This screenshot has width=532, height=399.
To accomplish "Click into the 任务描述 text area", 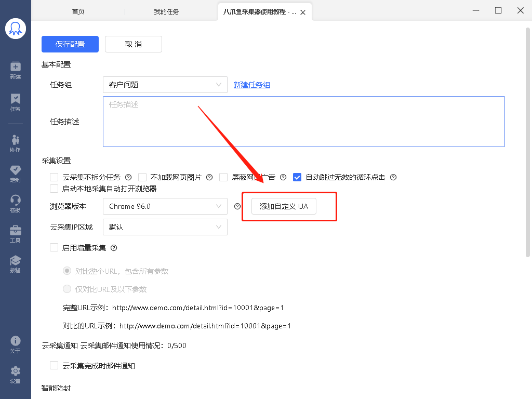I will coord(303,122).
